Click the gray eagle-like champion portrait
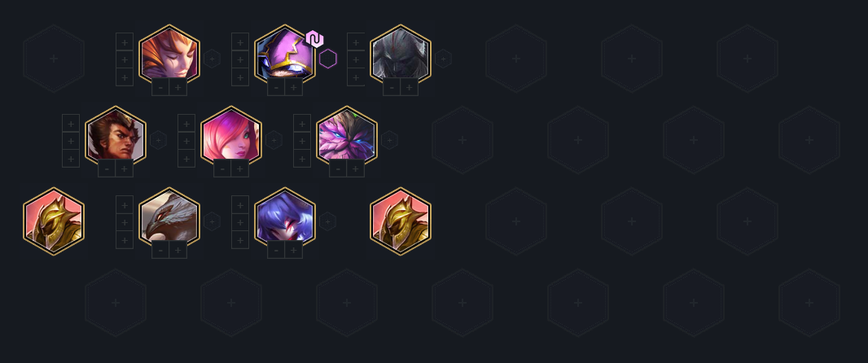Image resolution: width=868 pixels, height=363 pixels. 169,218
